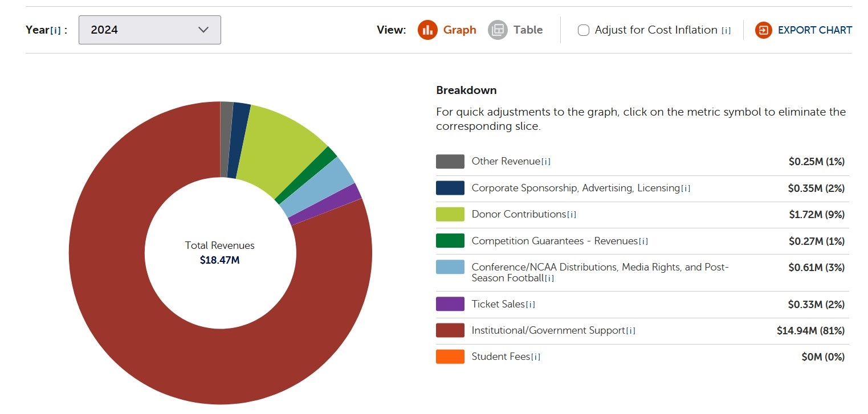Image resolution: width=868 pixels, height=414 pixels.
Task: Switch to the Graph view
Action: coord(459,30)
